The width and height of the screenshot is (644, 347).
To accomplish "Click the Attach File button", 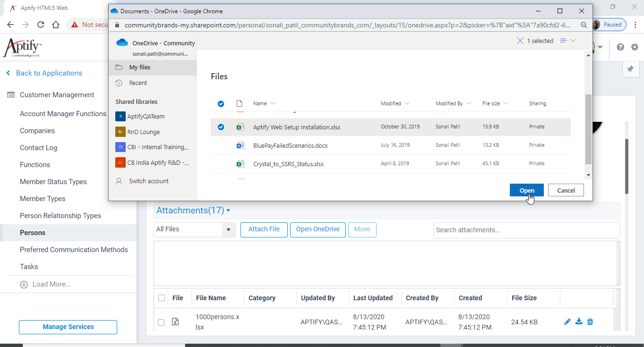I will pos(264,229).
